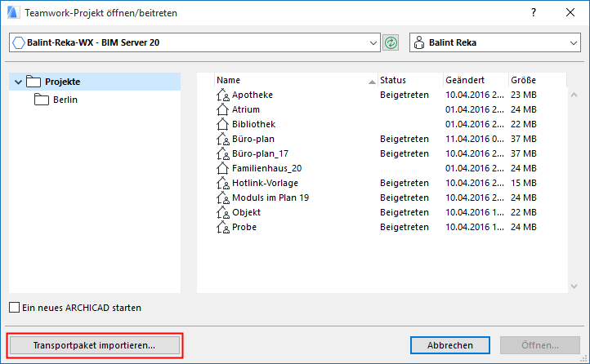Click Beigetreten status of Probe row
This screenshot has width=590, height=364.
click(405, 227)
